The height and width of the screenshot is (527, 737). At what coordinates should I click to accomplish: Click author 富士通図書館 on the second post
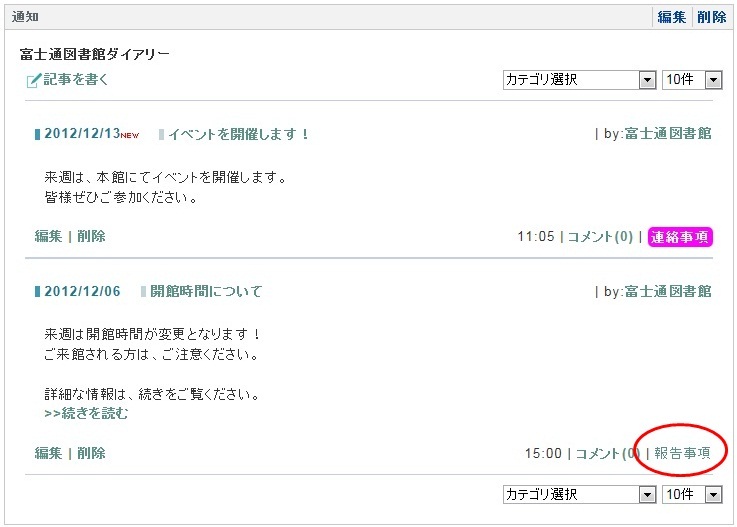point(668,291)
